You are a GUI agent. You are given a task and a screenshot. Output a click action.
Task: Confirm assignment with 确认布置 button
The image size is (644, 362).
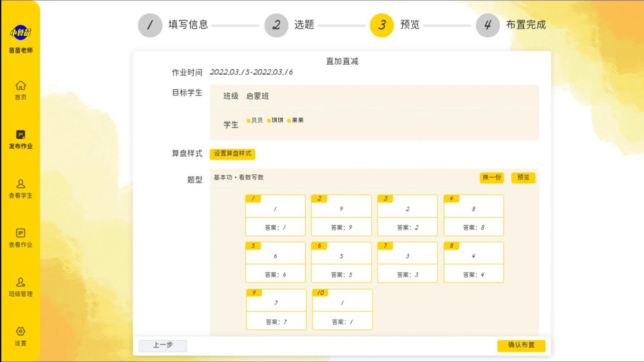coord(521,346)
